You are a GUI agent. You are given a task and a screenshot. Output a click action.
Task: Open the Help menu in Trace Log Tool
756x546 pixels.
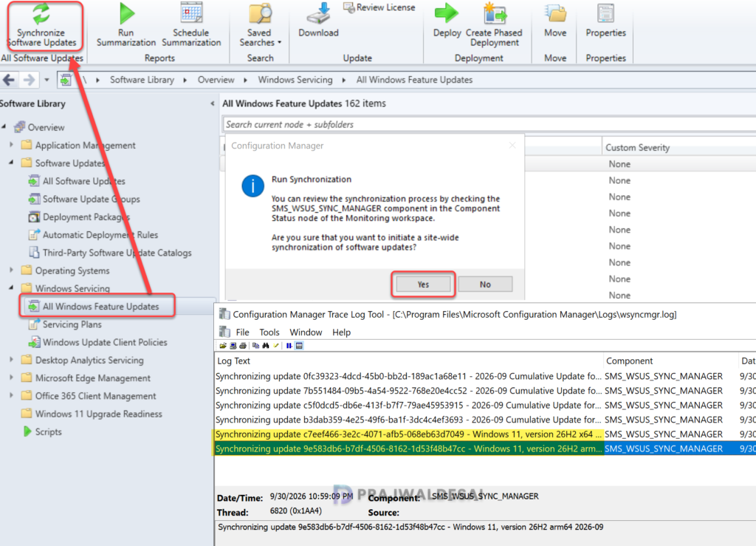coord(341,332)
